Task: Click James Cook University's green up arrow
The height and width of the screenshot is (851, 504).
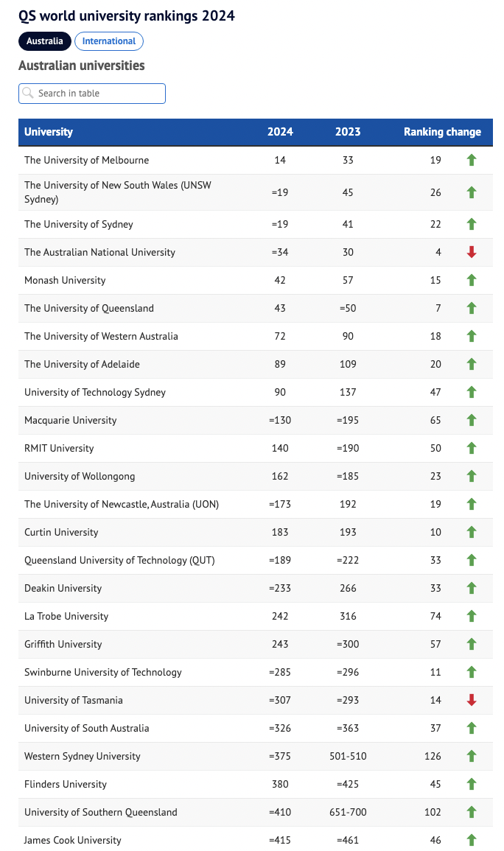Action: click(x=472, y=840)
